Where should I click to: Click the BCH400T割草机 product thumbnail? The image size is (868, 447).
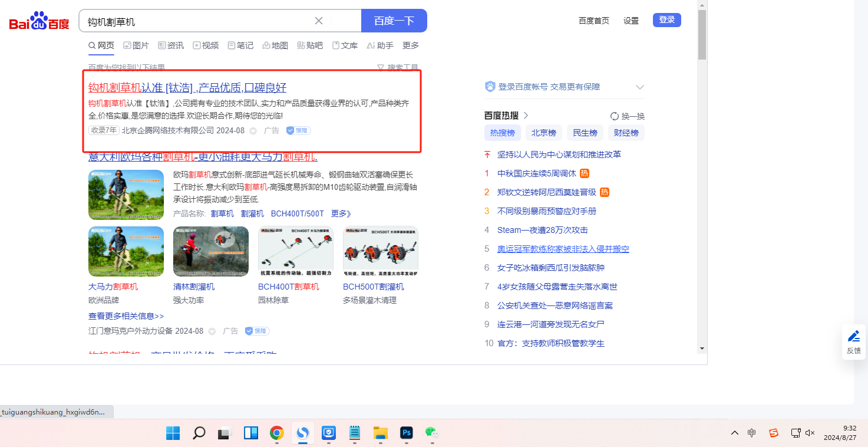pos(295,251)
